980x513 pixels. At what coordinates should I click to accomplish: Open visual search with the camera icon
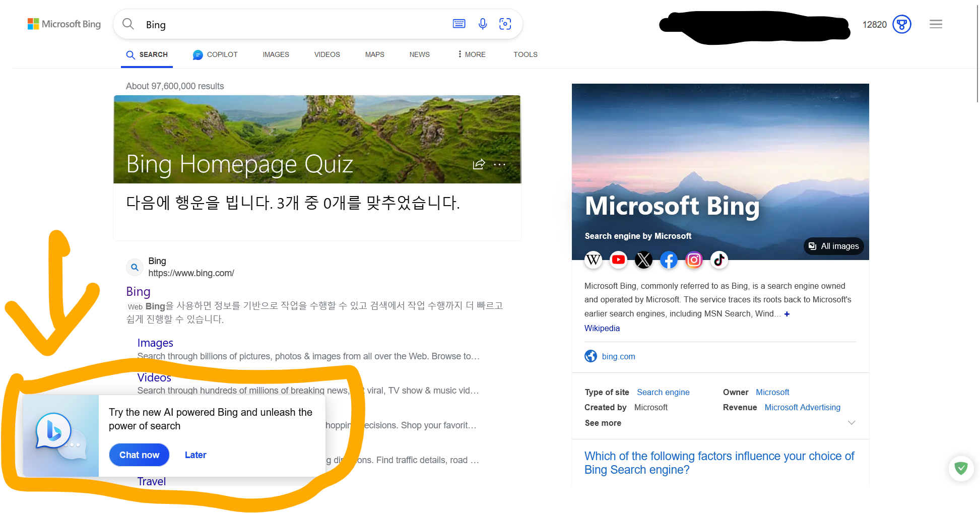[505, 24]
